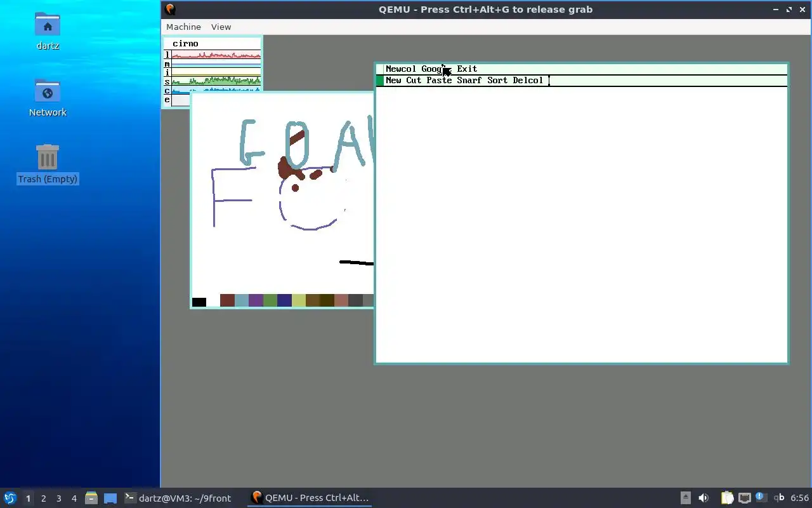The image size is (812, 508).
Task: Click Paste in the column tag
Action: [x=439, y=80]
